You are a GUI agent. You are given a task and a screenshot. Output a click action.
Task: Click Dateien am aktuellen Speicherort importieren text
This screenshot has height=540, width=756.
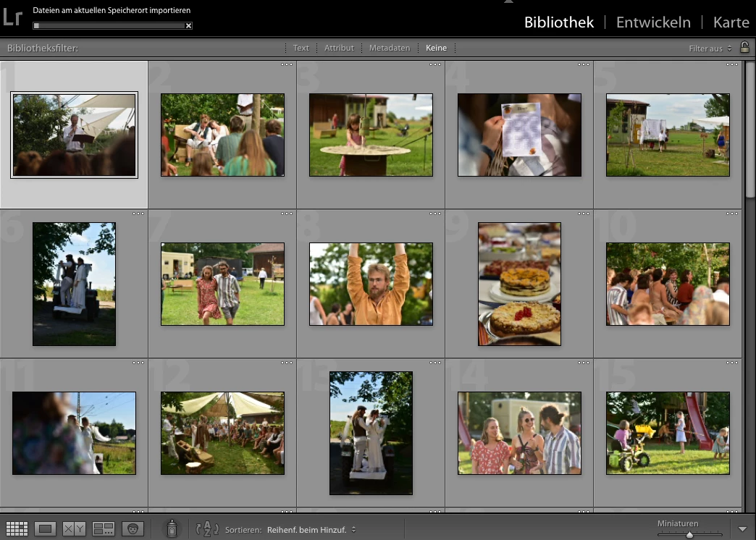pos(112,10)
